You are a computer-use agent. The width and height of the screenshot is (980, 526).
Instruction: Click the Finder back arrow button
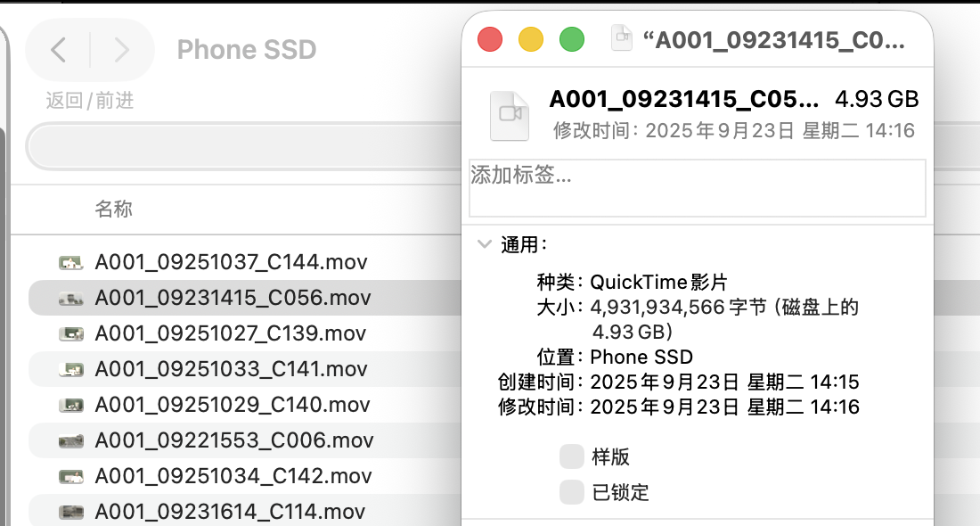tap(59, 50)
